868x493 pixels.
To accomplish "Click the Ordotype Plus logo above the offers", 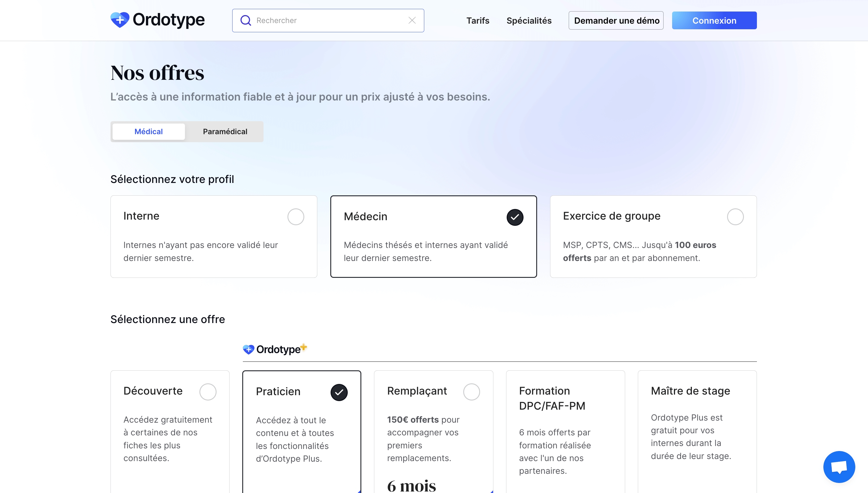I will coord(275,349).
